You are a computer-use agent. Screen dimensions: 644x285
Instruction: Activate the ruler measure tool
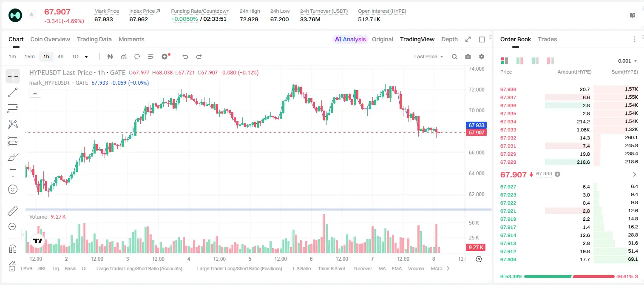tap(13, 211)
